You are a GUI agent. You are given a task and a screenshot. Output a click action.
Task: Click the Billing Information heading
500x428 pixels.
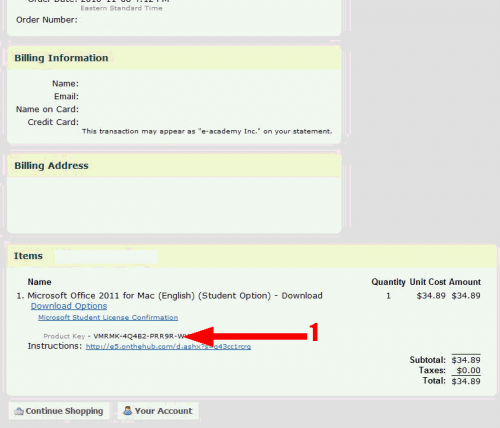click(61, 58)
